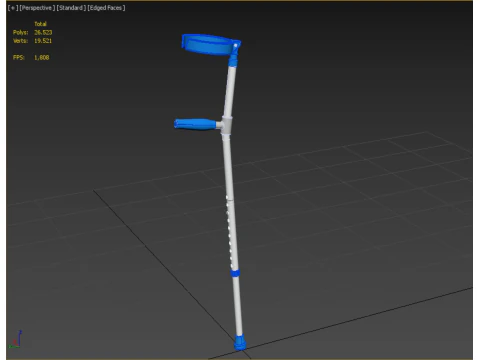Select the blue adjustment collar on lower shaft
This screenshot has width=480, height=360.
(x=235, y=273)
